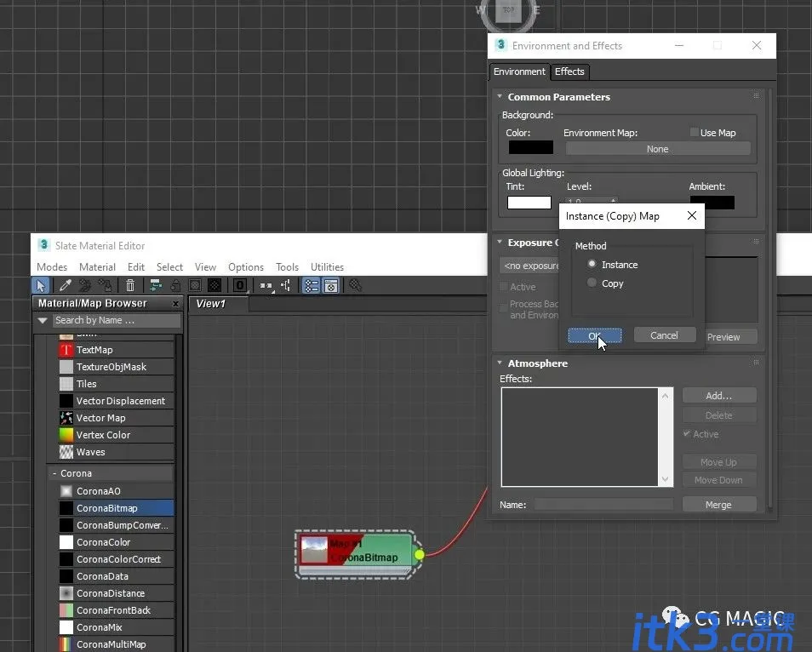Click the Effects list scroll down arrow
812x652 pixels.
point(666,479)
